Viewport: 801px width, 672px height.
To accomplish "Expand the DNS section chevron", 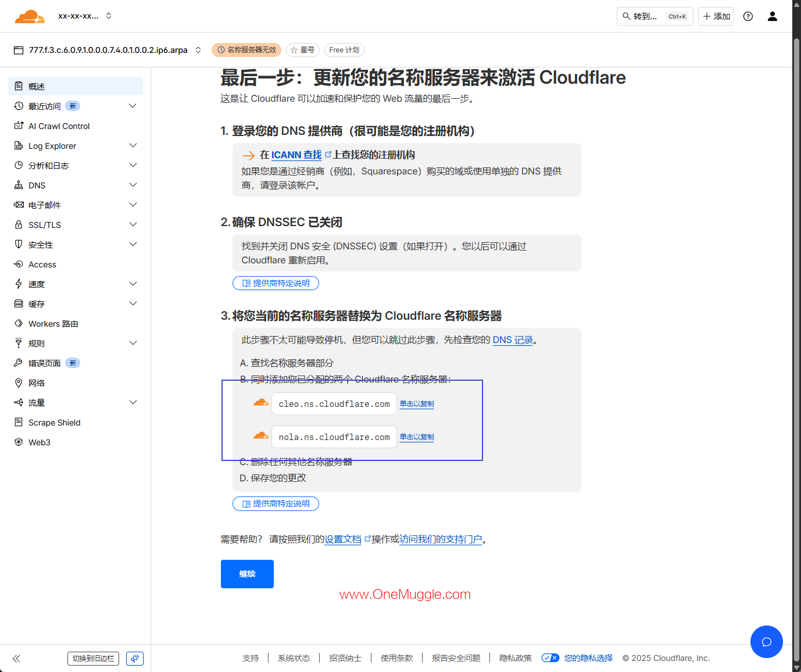I will click(x=133, y=185).
